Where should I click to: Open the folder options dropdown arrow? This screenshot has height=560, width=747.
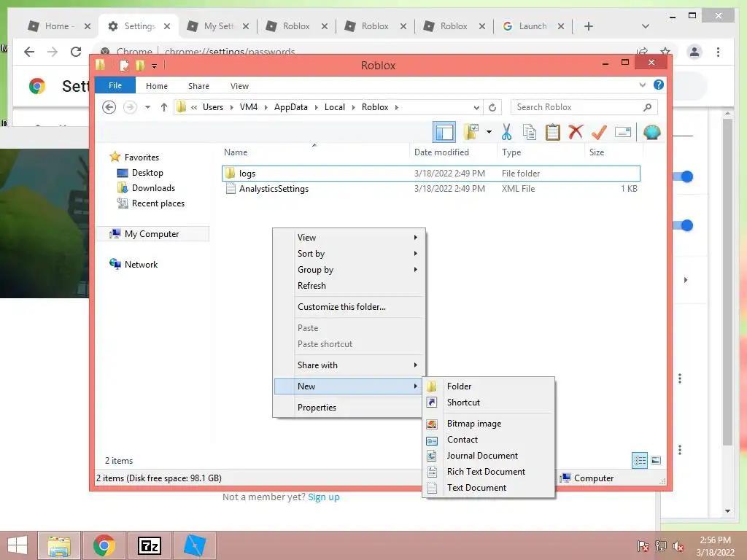pyautogui.click(x=489, y=132)
